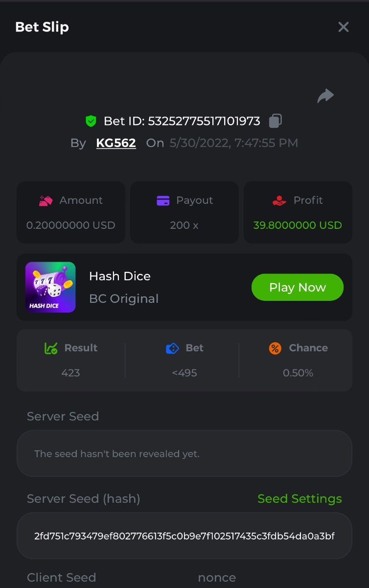The image size is (369, 588).
Task: Click the orange Chance percent icon
Action: coord(276,348)
